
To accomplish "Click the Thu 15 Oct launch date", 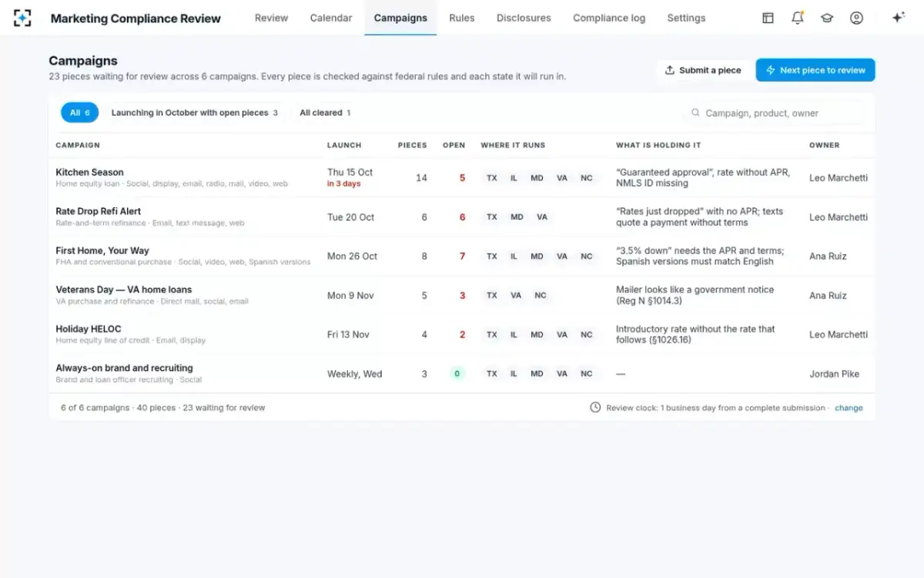I will 350,173.
